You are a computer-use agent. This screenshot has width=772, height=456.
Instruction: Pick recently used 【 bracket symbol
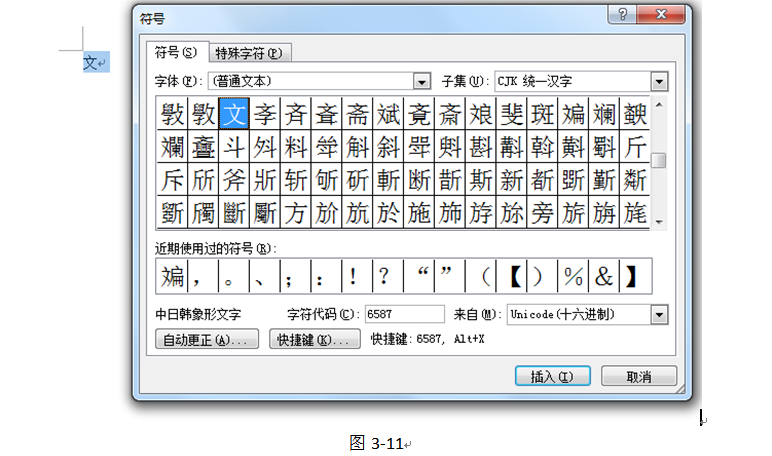point(511,276)
